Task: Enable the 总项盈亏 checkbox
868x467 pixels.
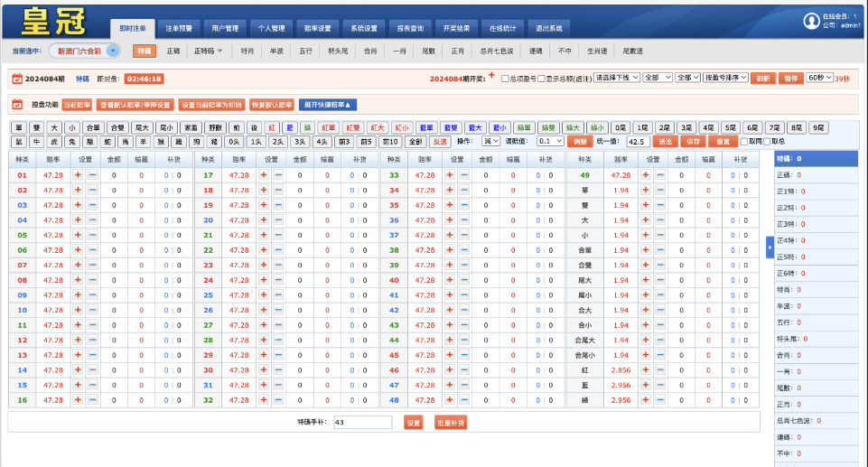Action: (505, 79)
